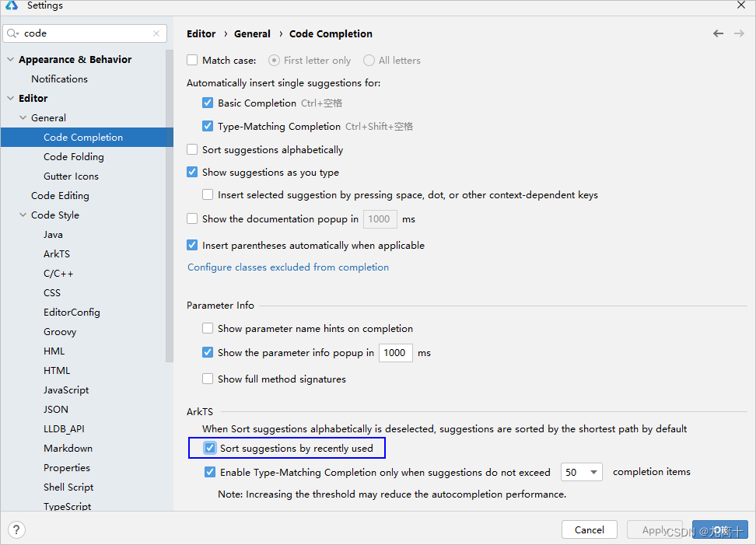Open Notifications settings page
This screenshot has width=756, height=545.
(x=59, y=79)
